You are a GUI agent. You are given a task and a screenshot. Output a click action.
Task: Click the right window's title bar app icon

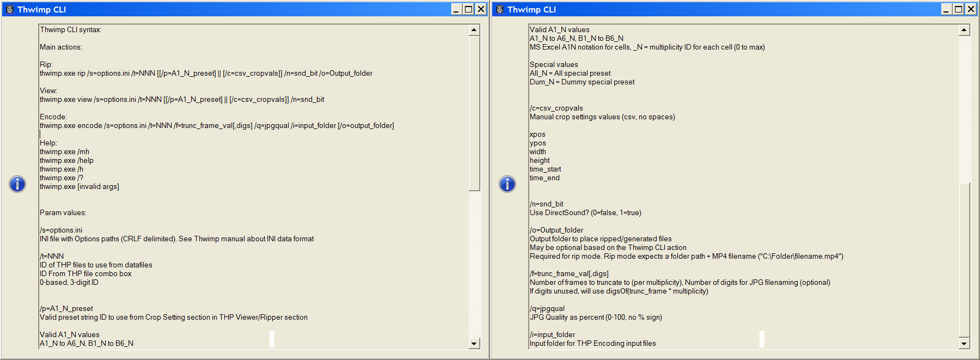coord(499,9)
